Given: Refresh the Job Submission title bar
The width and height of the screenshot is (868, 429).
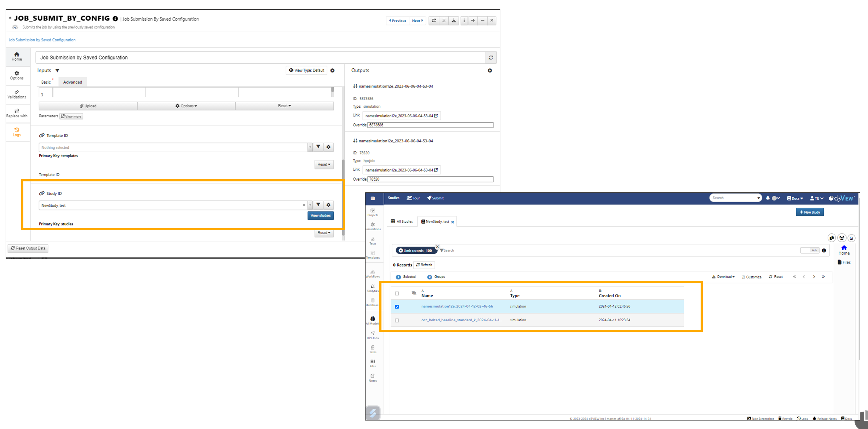Looking at the screenshot, I should click(x=491, y=57).
